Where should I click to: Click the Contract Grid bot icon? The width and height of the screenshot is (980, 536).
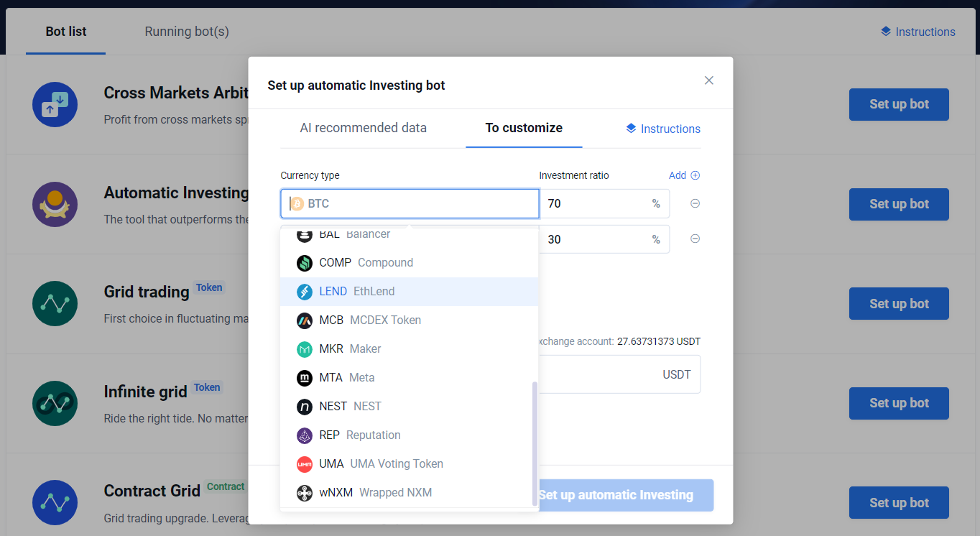[55, 502]
